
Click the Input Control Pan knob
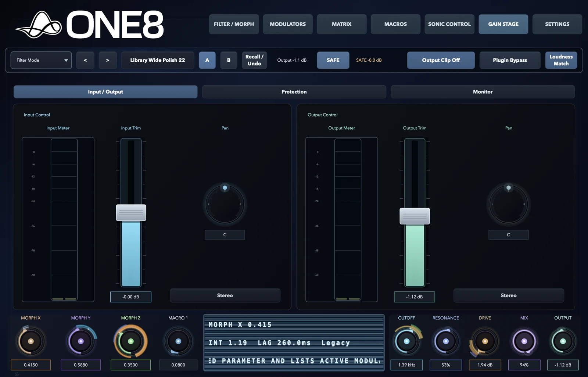click(x=225, y=204)
